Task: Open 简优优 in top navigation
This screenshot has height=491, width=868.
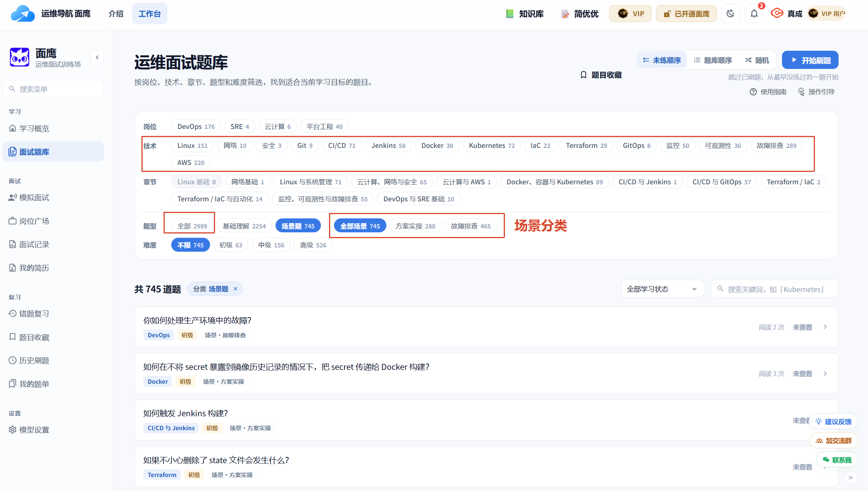Action: click(580, 14)
